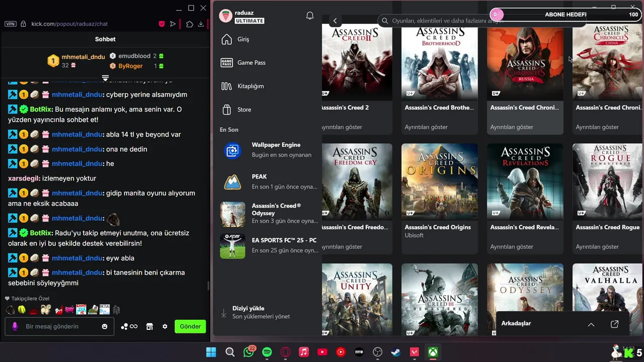Open Assassin's Creed Chronicles China cover
644x362 pixels.
click(608, 62)
